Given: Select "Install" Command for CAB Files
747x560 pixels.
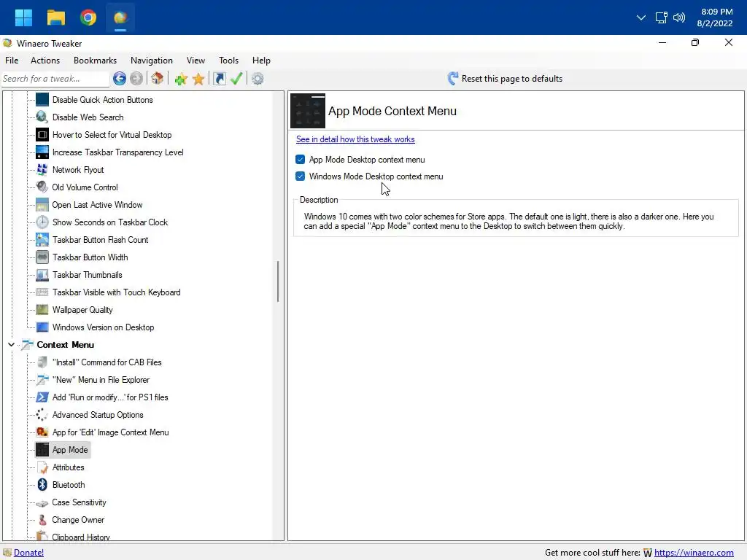Looking at the screenshot, I should (107, 362).
